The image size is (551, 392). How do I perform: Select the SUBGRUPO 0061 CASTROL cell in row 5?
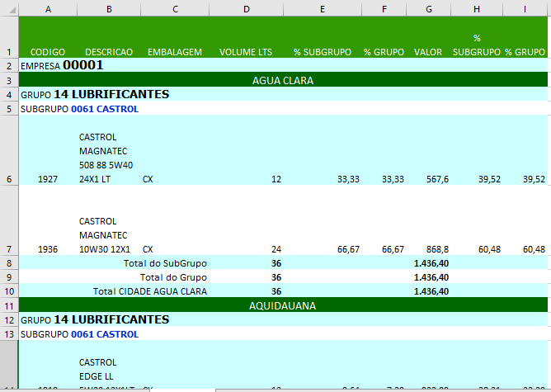(x=79, y=108)
